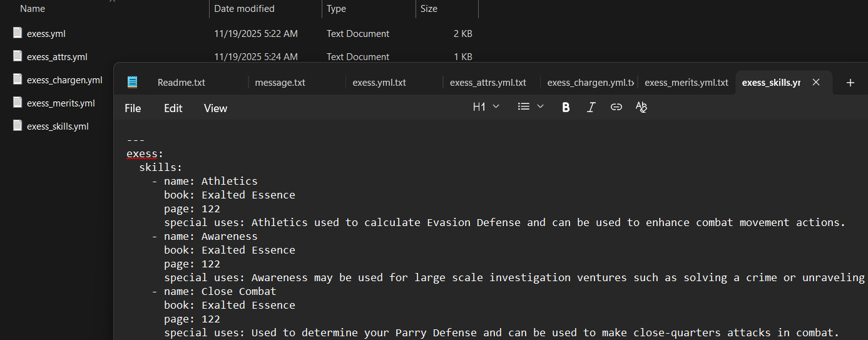Open the H1 heading style dropdown
Screen dimensions: 868x340
click(486, 107)
